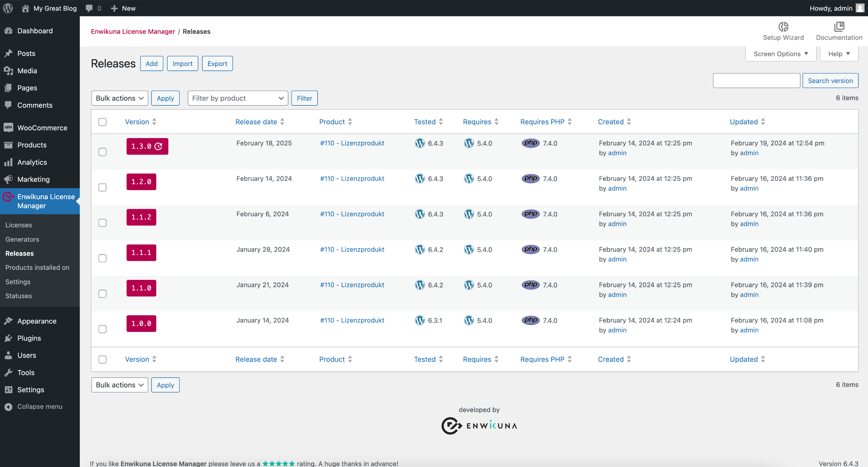Go to Generators submenu item
This screenshot has width=868, height=467.
22,239
